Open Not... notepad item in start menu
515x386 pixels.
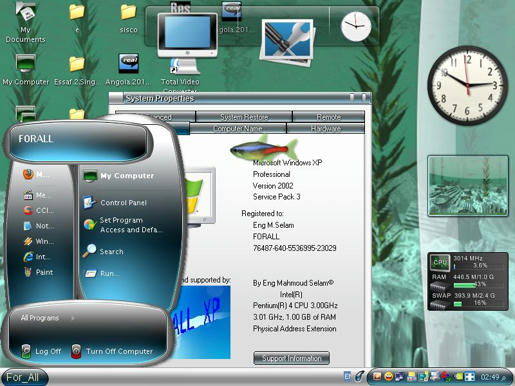[38, 226]
